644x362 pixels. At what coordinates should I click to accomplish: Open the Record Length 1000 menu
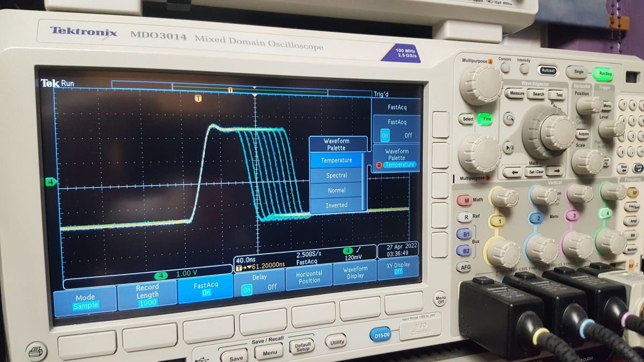tap(147, 294)
